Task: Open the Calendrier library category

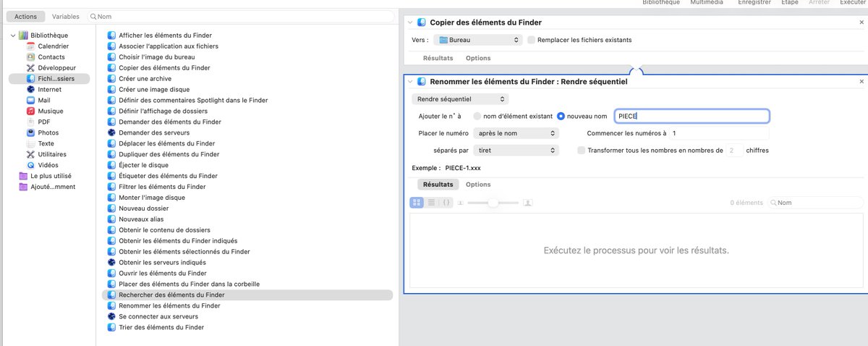Action: tap(53, 46)
